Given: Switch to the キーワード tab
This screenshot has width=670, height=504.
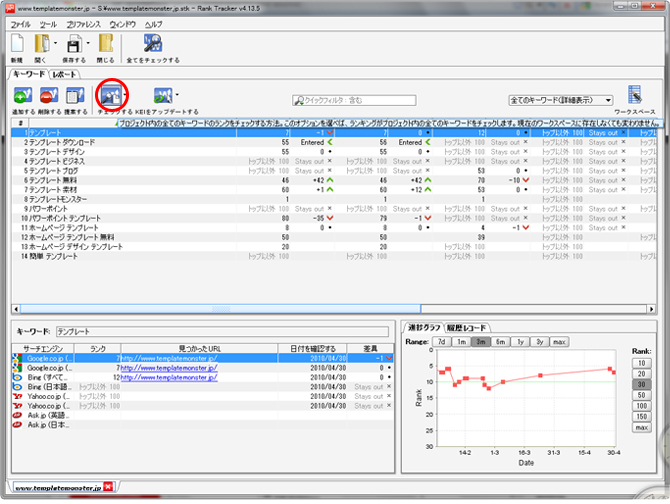Looking at the screenshot, I should point(29,74).
